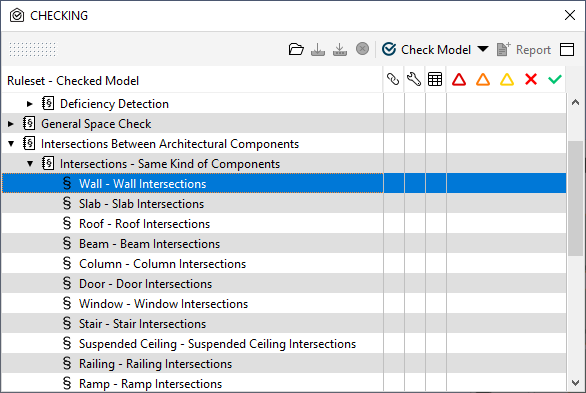Image resolution: width=586 pixels, height=393 pixels.
Task: Click the Deficiency Detection ruleset label
Action: click(x=114, y=104)
